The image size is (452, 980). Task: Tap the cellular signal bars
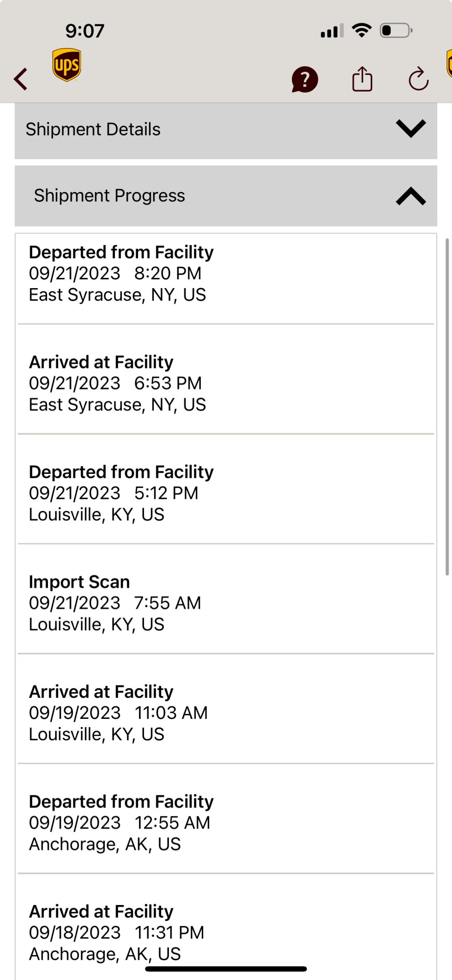coord(332,31)
